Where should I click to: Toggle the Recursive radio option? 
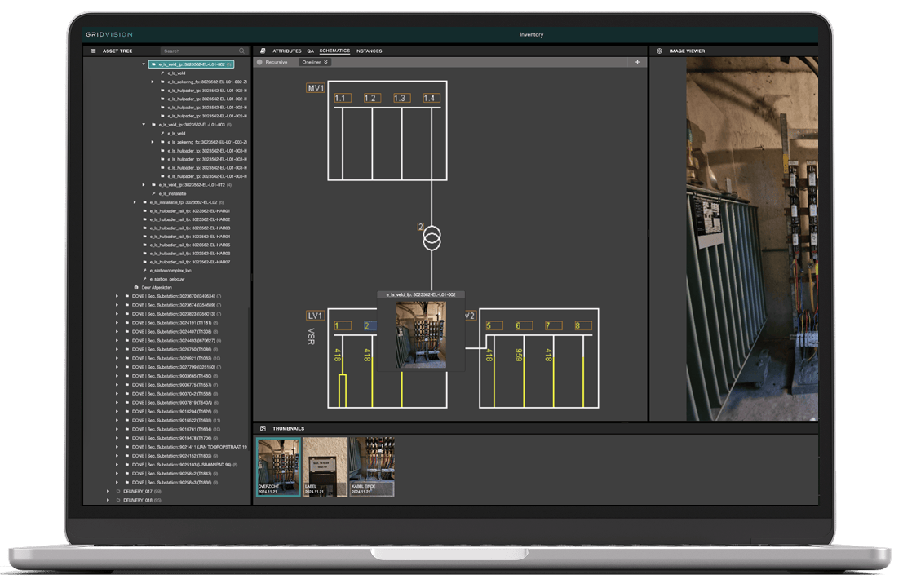coord(260,62)
